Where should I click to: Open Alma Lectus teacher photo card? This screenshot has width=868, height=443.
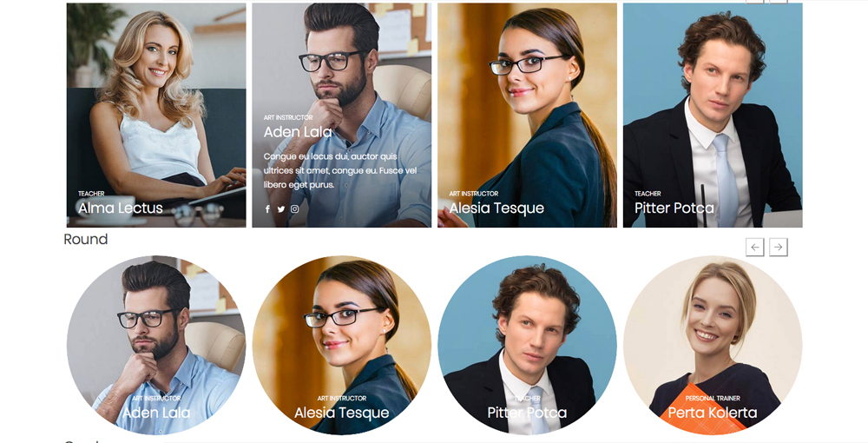[x=156, y=116]
